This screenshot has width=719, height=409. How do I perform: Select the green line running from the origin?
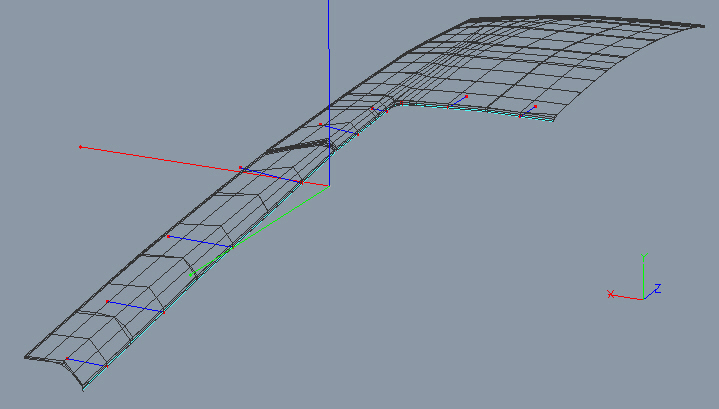[x=260, y=230]
